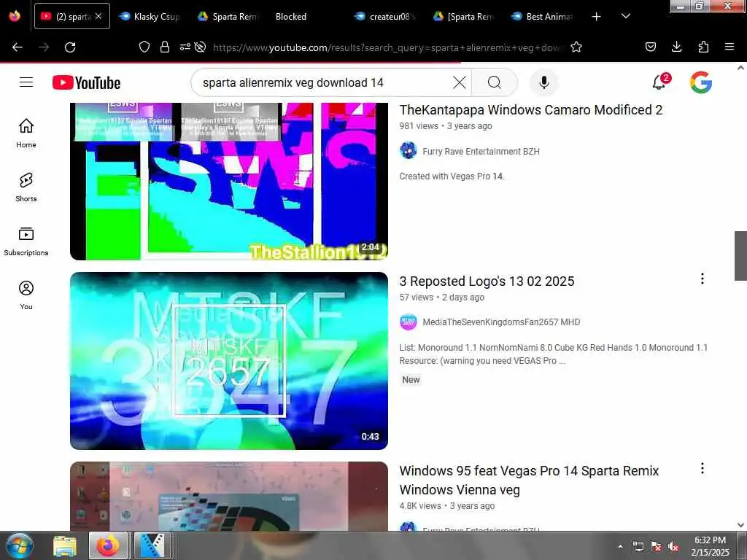Open File Explorer from taskbar
The width and height of the screenshot is (747, 560).
point(65,545)
